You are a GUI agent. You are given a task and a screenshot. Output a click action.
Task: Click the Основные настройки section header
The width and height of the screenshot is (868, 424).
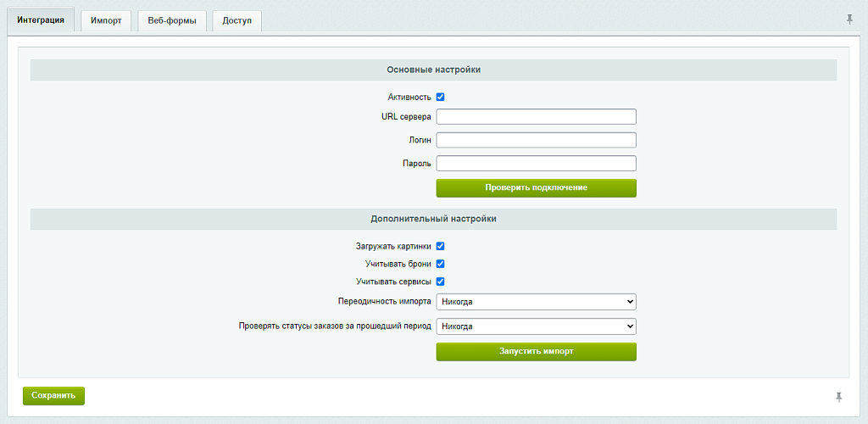(x=433, y=70)
